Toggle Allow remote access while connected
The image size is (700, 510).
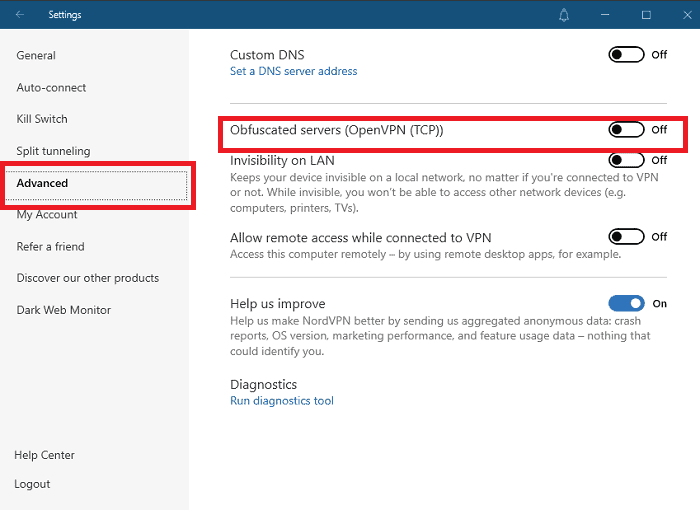[627, 237]
